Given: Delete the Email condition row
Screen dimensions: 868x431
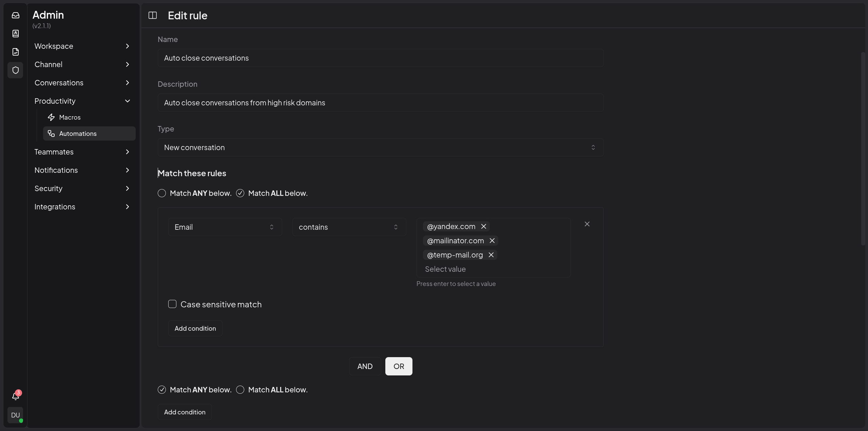Looking at the screenshot, I should point(587,224).
